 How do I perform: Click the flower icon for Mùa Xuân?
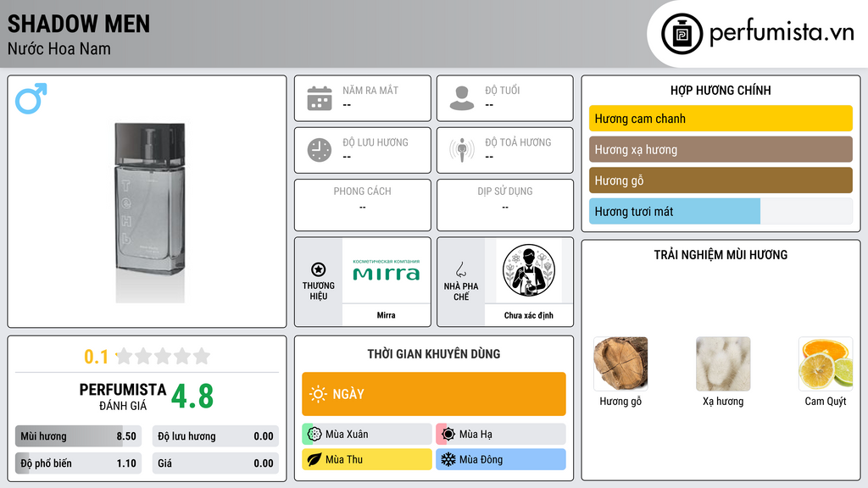click(x=314, y=435)
